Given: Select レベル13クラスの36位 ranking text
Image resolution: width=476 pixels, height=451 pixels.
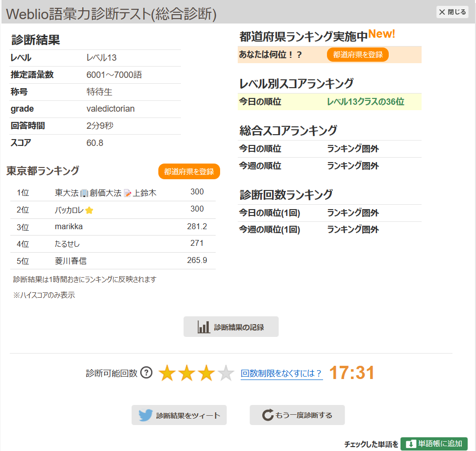Looking at the screenshot, I should pos(366,101).
